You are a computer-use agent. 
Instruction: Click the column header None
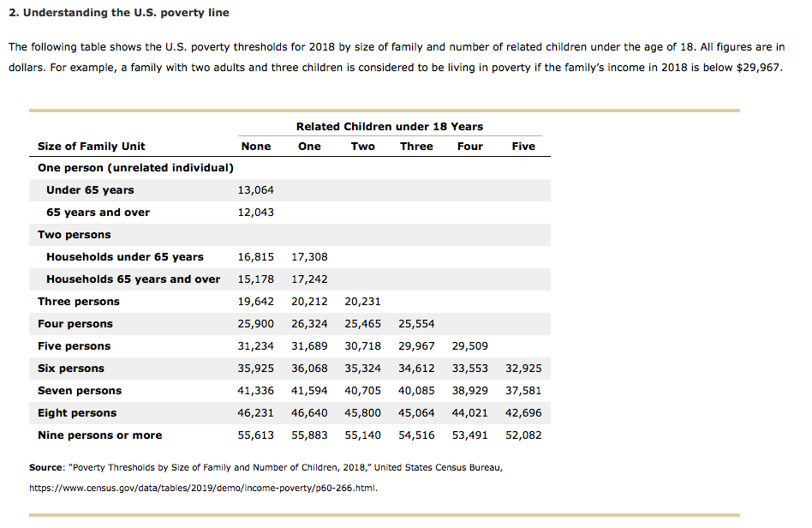pos(255,146)
